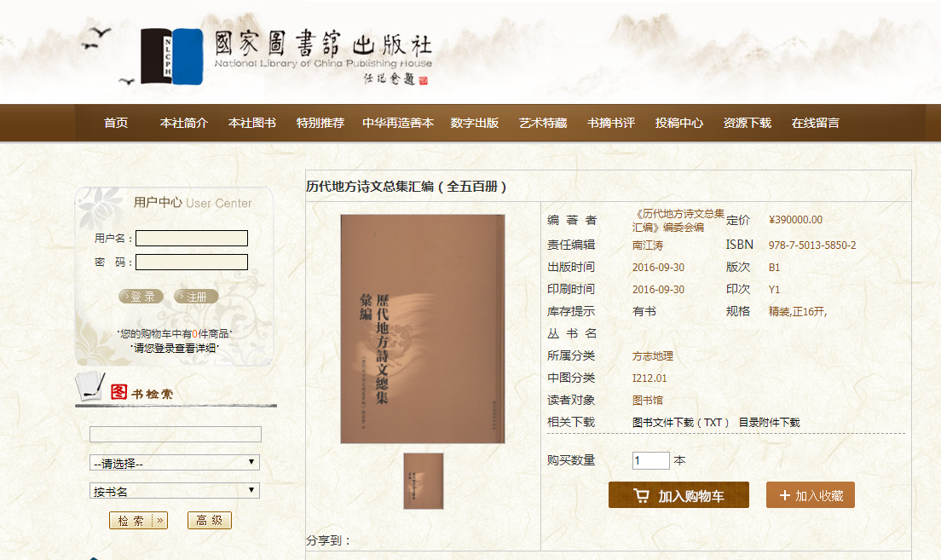Open the 方志地理 category link
Image resolution: width=941 pixels, height=560 pixels.
coord(652,356)
